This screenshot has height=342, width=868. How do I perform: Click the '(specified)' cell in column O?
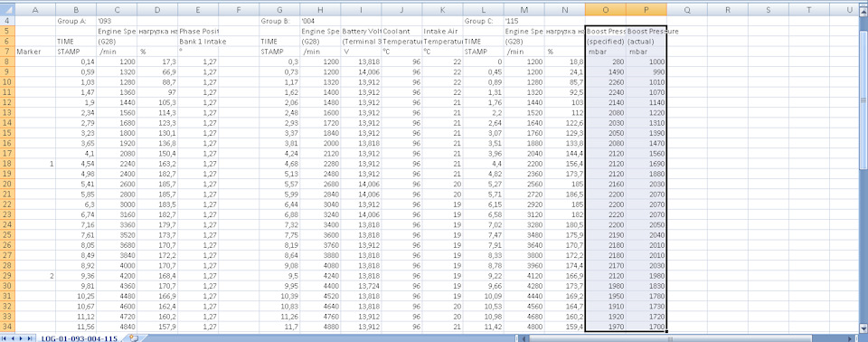pyautogui.click(x=606, y=41)
